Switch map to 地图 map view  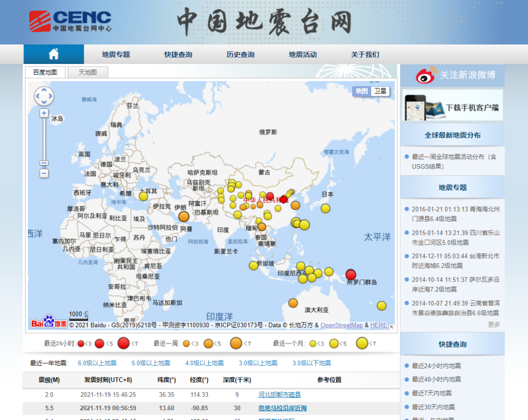(x=362, y=91)
